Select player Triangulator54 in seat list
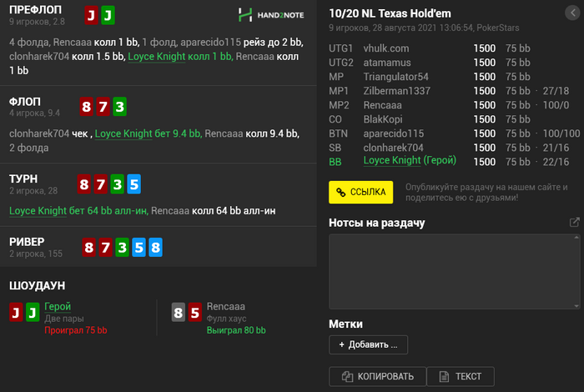Image resolution: width=584 pixels, height=392 pixels. pos(396,77)
